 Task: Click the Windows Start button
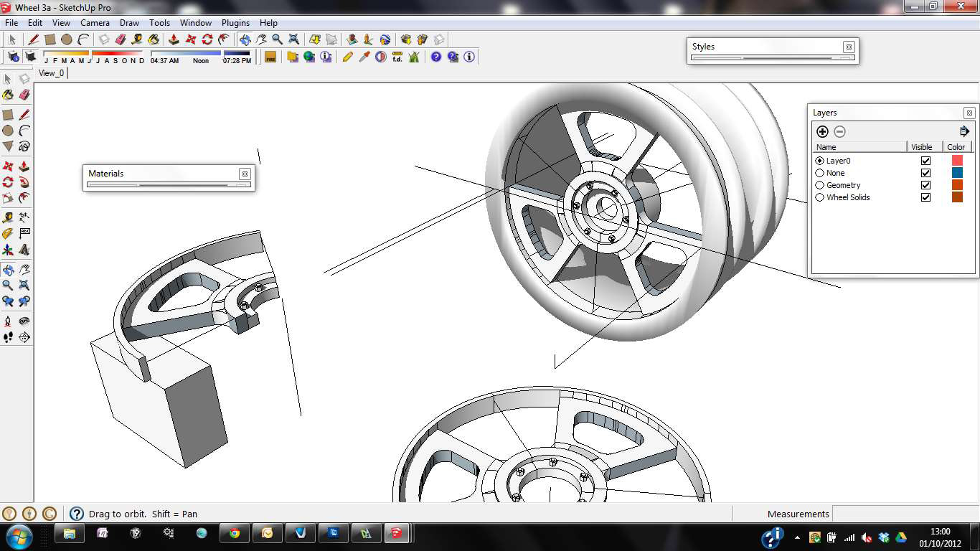pos(18,535)
